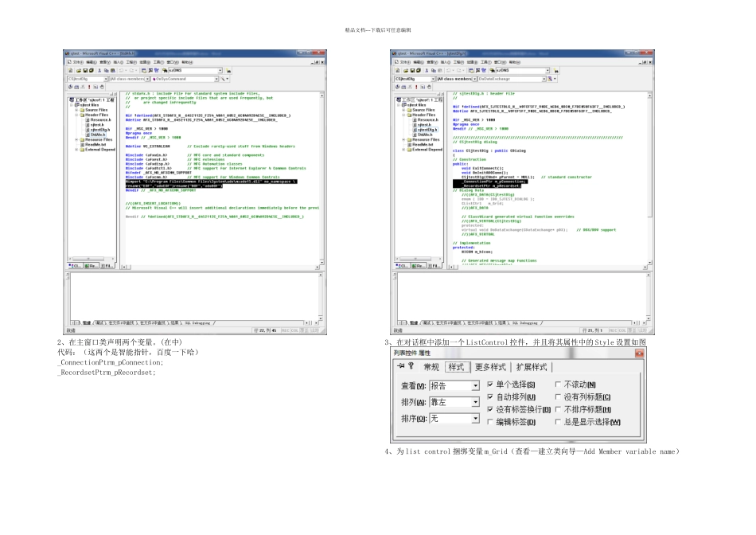Click the Save icon in left Visual C++ window
756x535 pixels.
coord(85,70)
